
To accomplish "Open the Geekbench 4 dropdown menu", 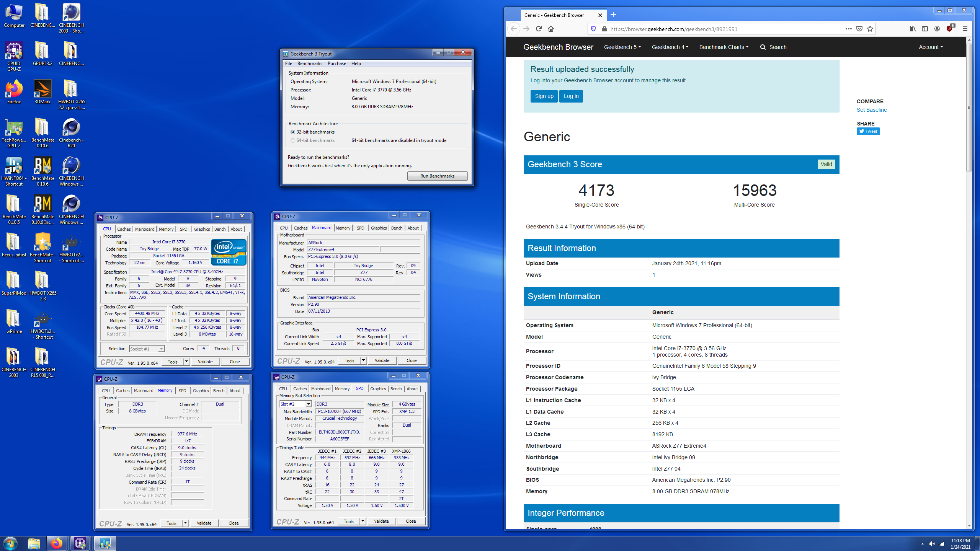I will point(670,47).
